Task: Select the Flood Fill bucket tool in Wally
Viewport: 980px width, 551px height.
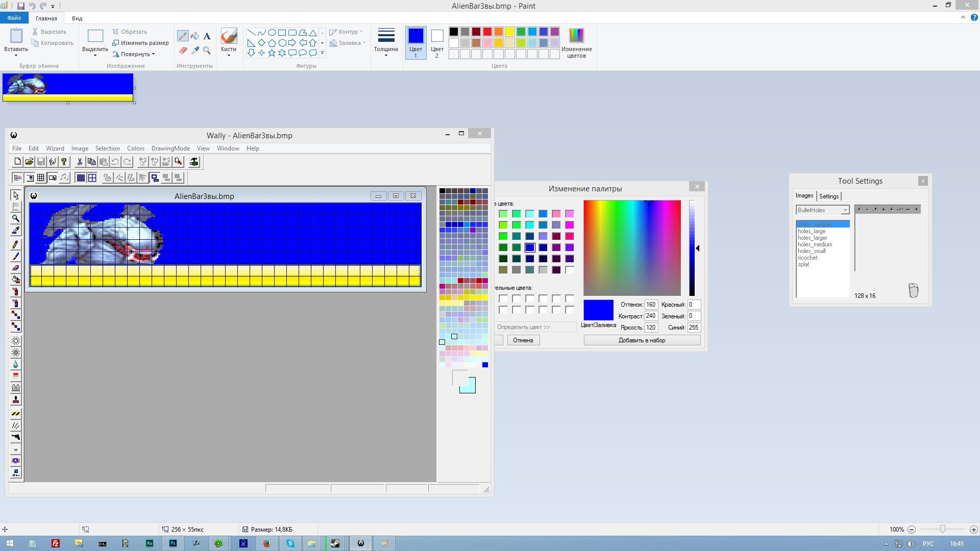Action: tap(16, 280)
